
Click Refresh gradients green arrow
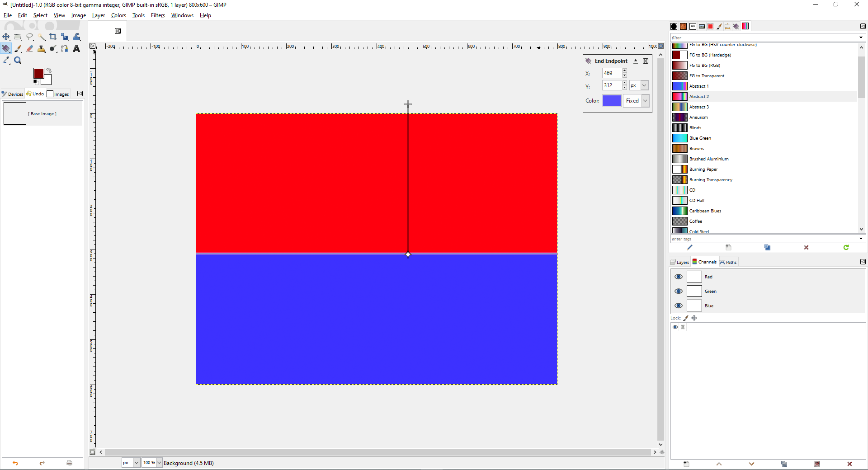(x=846, y=247)
